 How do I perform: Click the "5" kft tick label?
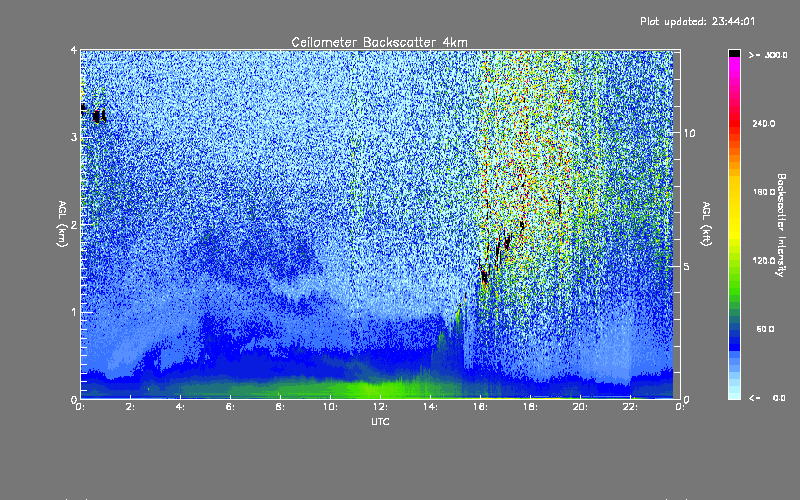[687, 266]
